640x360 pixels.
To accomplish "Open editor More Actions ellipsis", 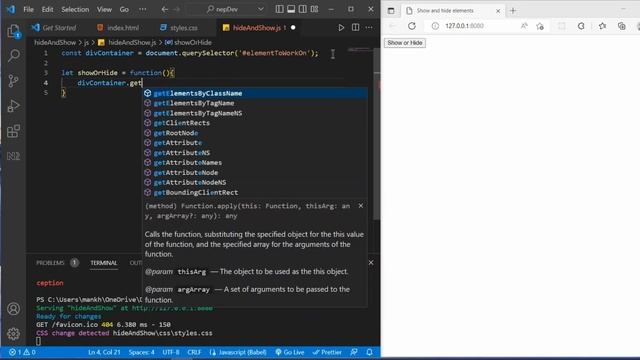I will [x=369, y=27].
